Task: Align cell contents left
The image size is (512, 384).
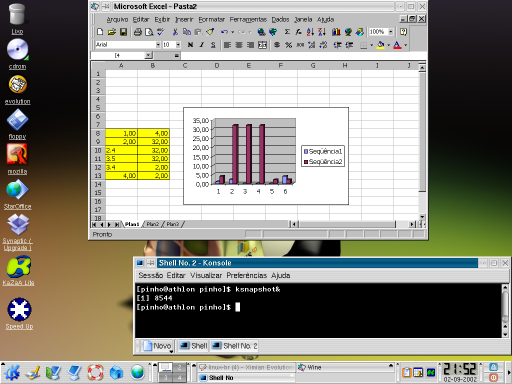Action: point(227,45)
